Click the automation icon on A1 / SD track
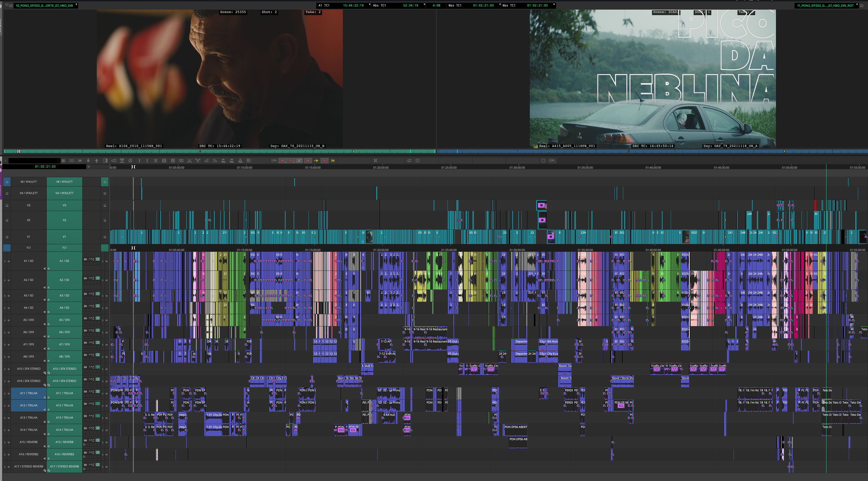Viewport: 868px width, 481px height. 91,259
